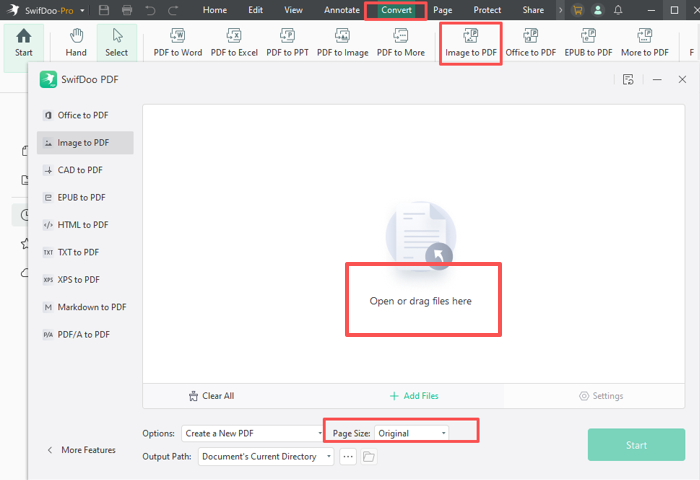Expand the Output Path directory dropdown
700x480 pixels.
(x=266, y=457)
